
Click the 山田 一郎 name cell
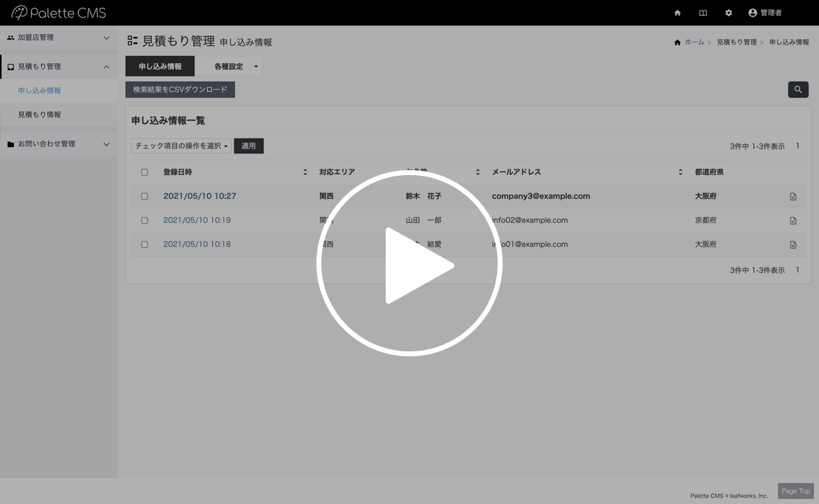pyautogui.click(x=423, y=220)
